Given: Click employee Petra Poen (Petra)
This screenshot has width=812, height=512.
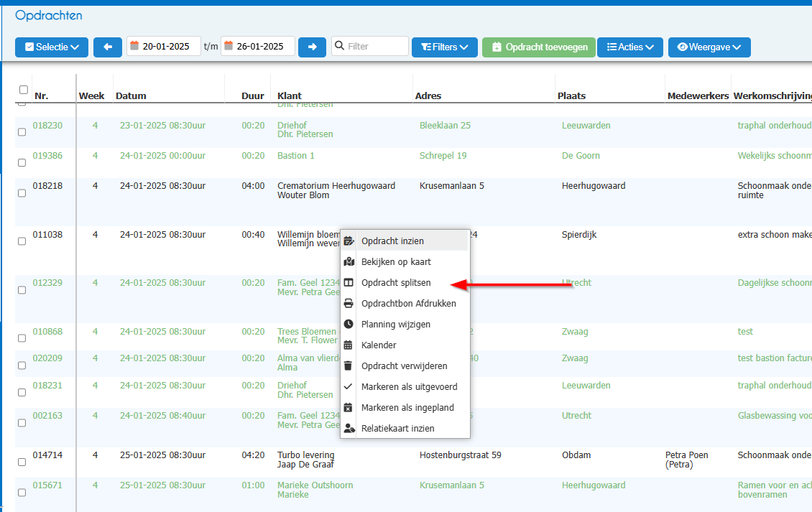Looking at the screenshot, I should (687, 460).
